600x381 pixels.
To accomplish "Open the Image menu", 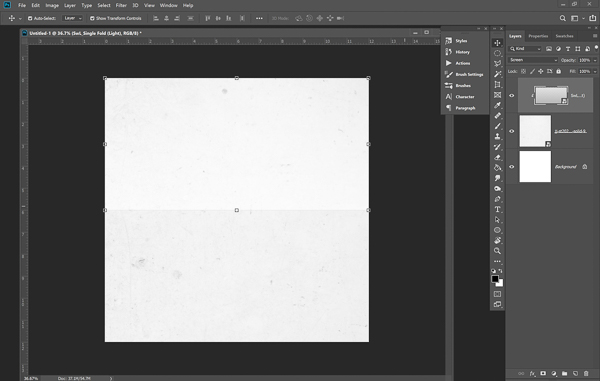I will pos(52,5).
